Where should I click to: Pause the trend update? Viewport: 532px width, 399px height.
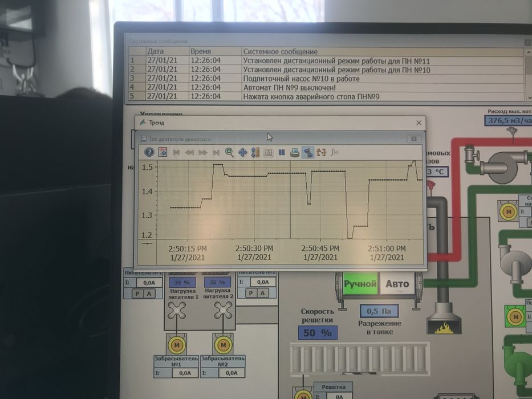282,152
